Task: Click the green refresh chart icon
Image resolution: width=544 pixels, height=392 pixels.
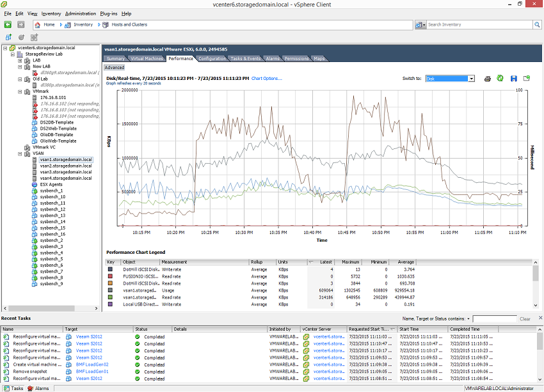Action: (x=500, y=78)
